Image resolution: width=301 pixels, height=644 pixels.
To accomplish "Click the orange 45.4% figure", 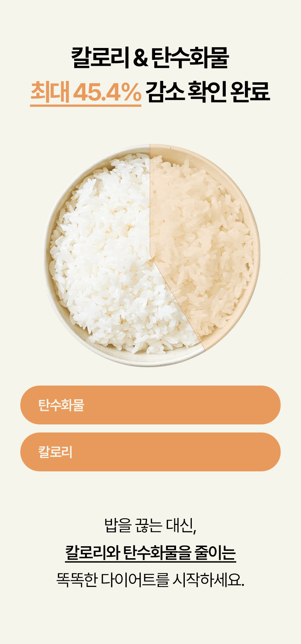I will tap(107, 92).
